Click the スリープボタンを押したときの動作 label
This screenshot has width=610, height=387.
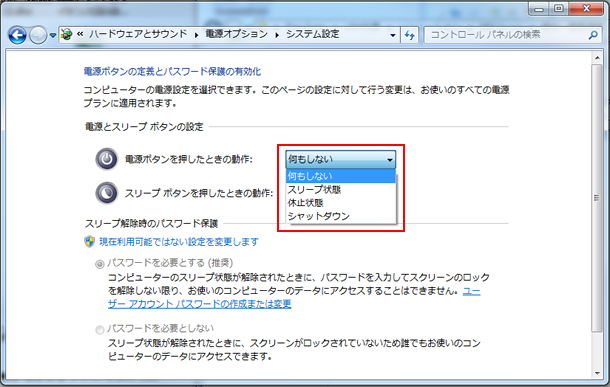[x=199, y=193]
